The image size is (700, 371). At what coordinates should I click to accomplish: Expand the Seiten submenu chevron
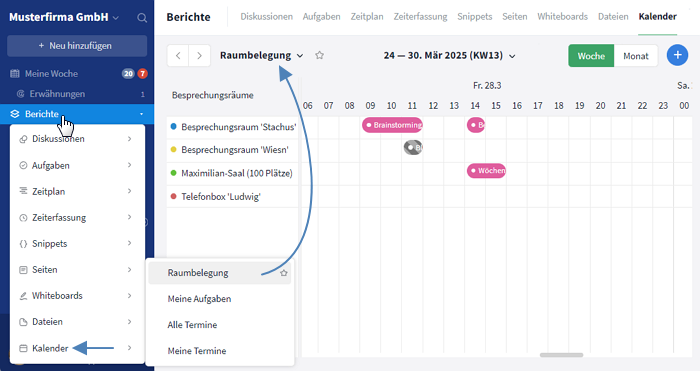click(129, 270)
